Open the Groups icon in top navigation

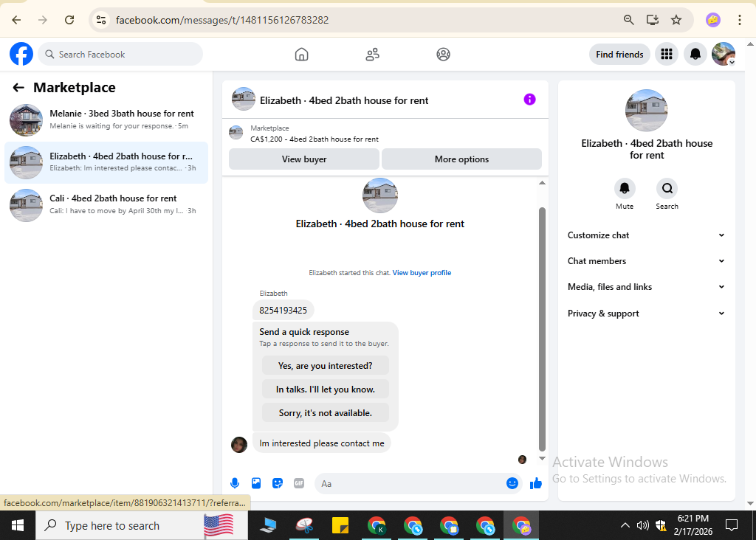(x=443, y=55)
